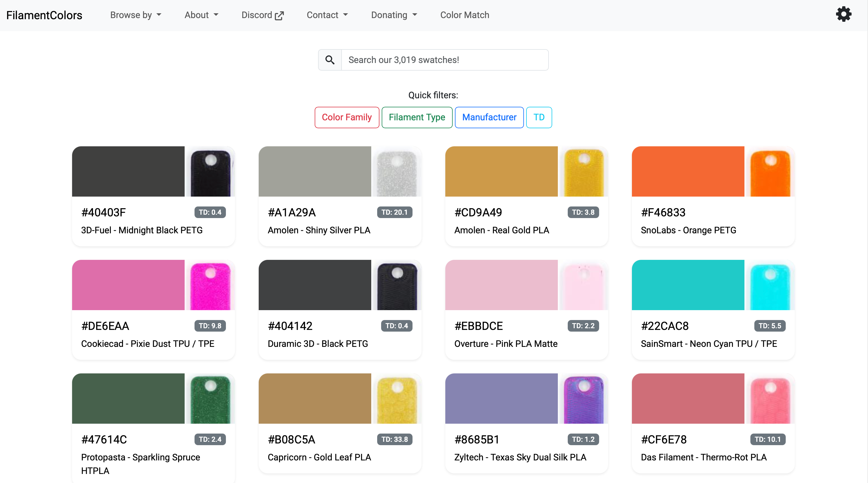The height and width of the screenshot is (483, 868).
Task: Go to FilamentColors home logo
Action: pos(44,15)
